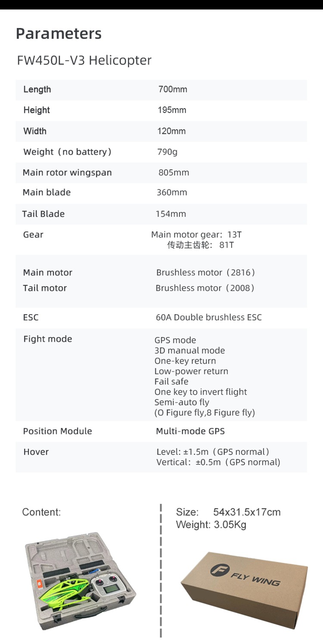Viewport: 323px width, 644px height.
Task: Select the Brushless motor (2816) value
Action: [x=206, y=272]
